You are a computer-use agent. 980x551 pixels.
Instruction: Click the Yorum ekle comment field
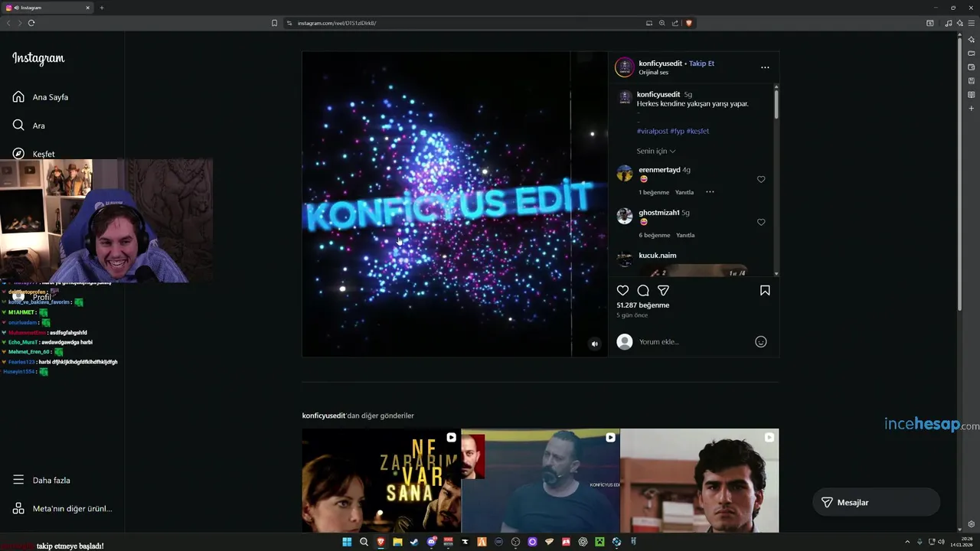(694, 342)
